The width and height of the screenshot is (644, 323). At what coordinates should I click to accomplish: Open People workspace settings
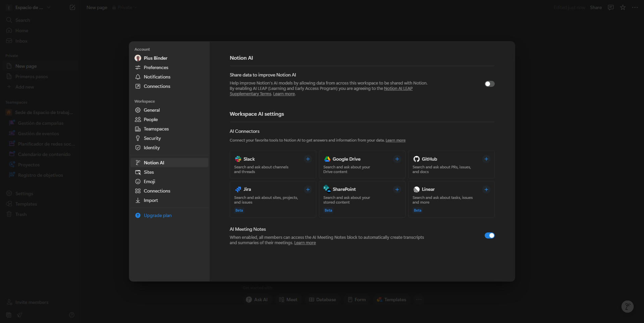coord(169,119)
